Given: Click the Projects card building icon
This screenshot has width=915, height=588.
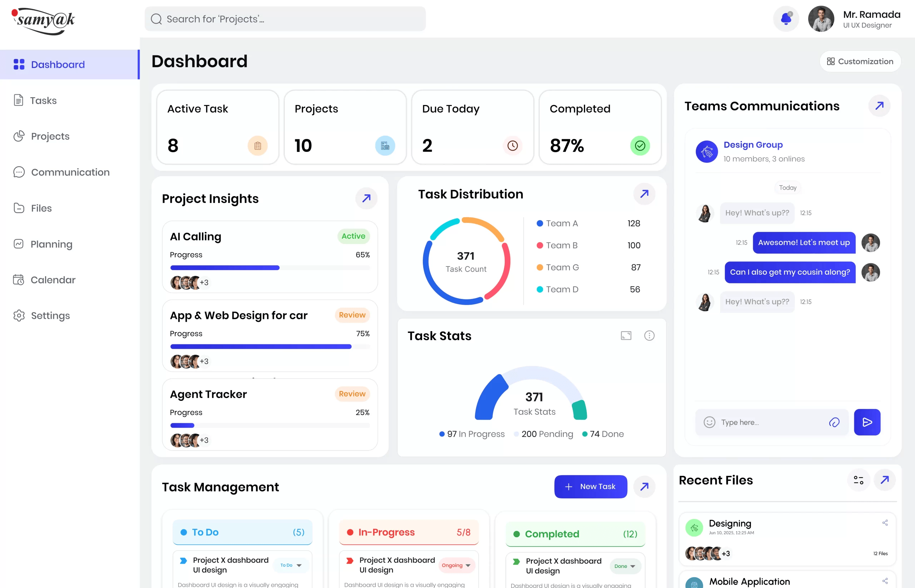Looking at the screenshot, I should point(385,145).
